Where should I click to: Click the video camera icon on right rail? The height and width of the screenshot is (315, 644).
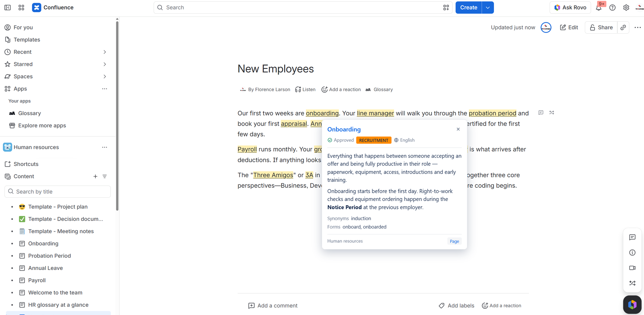[x=632, y=268]
